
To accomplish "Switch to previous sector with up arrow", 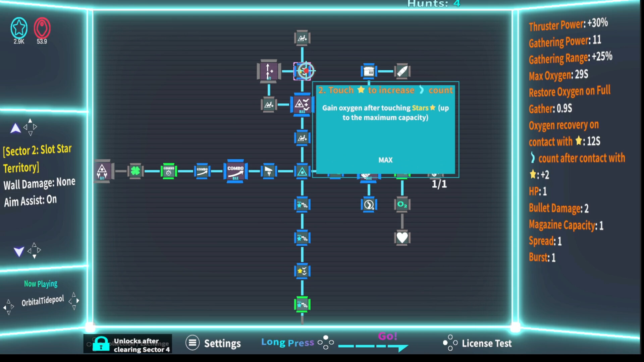I will pyautogui.click(x=15, y=128).
